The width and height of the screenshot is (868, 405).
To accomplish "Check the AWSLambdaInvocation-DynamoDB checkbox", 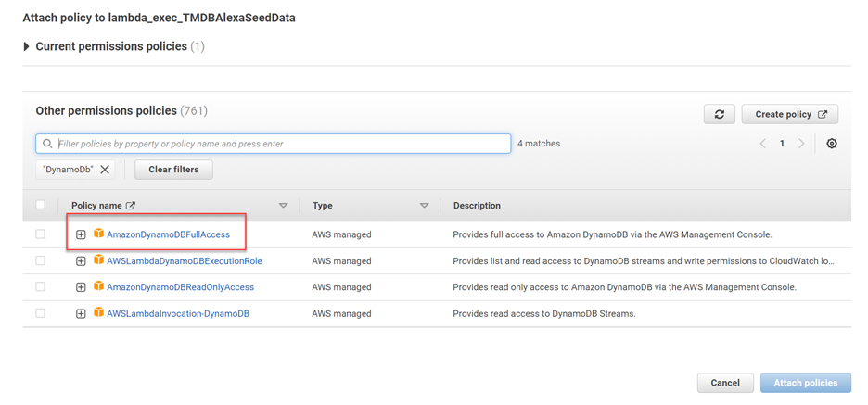I will [x=40, y=313].
